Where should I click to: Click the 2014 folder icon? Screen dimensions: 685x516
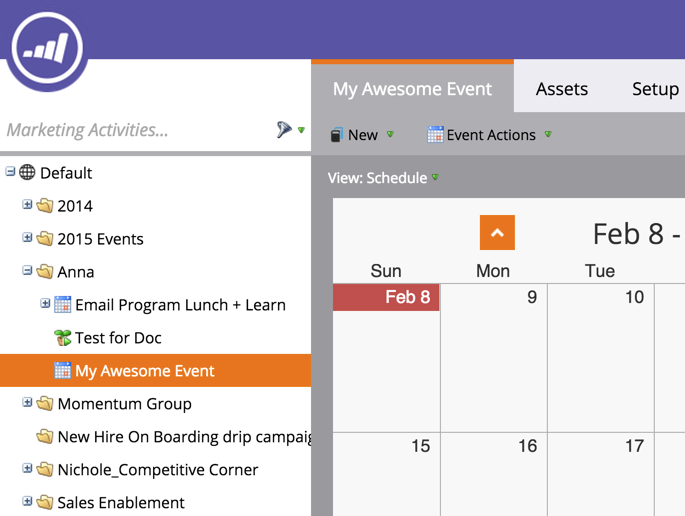45,206
